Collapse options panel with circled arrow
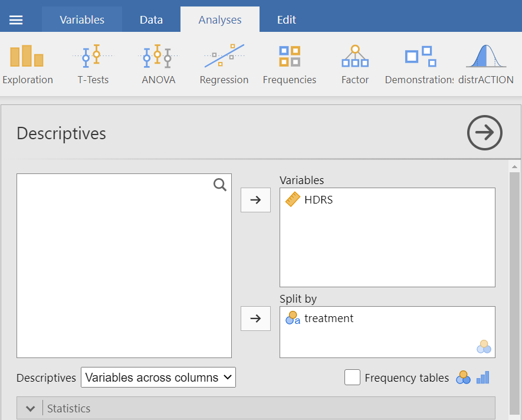The width and height of the screenshot is (522, 420). [x=484, y=133]
